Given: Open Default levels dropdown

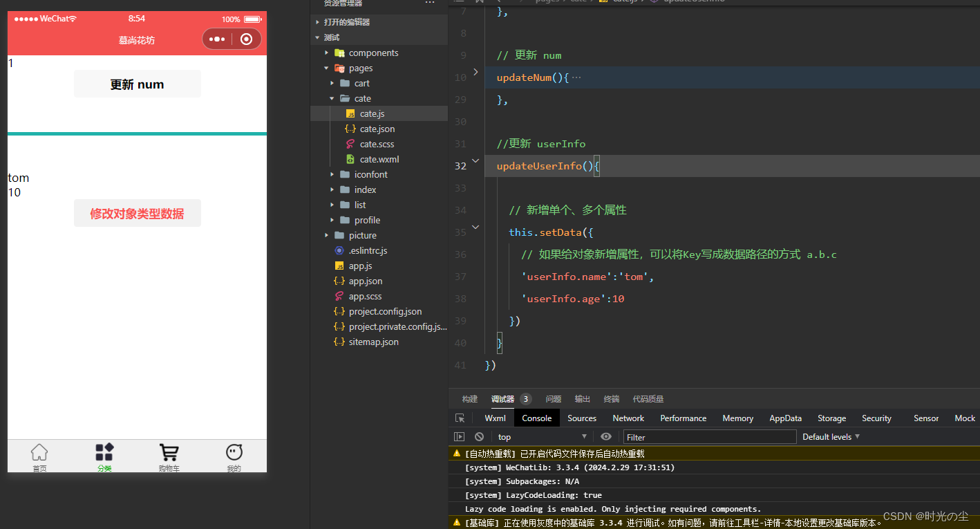Looking at the screenshot, I should click(x=831, y=437).
